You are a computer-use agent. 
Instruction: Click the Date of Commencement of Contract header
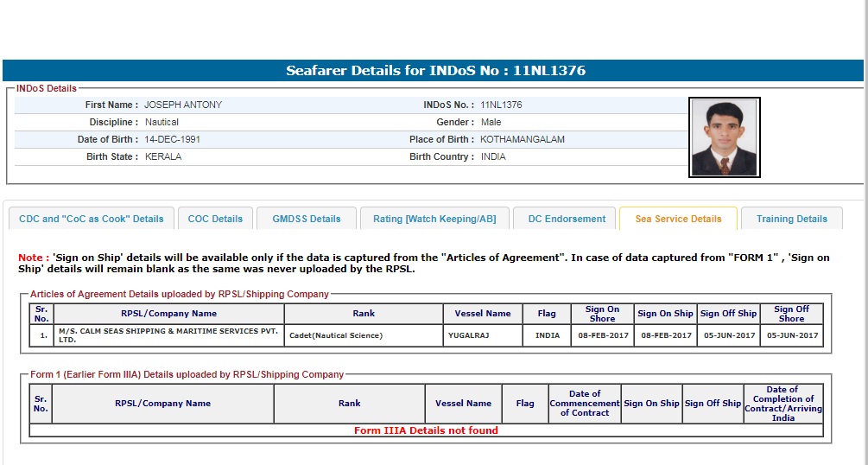pyautogui.click(x=585, y=404)
